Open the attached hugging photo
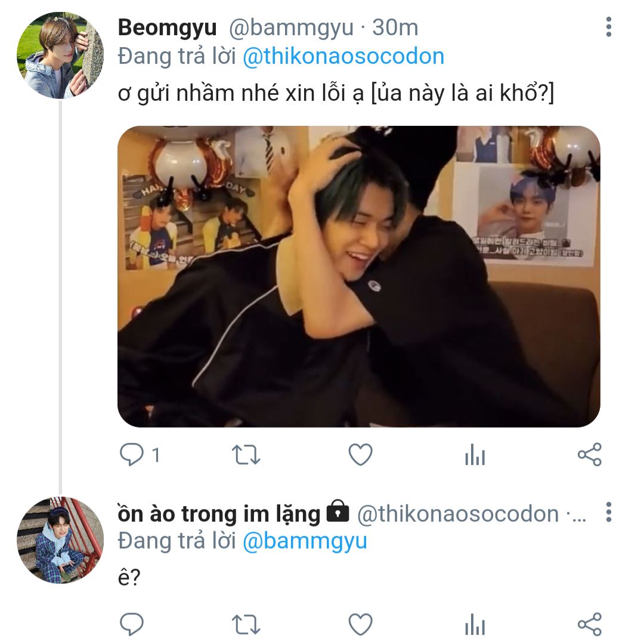Image resolution: width=644 pixels, height=644 pixels. (358, 276)
